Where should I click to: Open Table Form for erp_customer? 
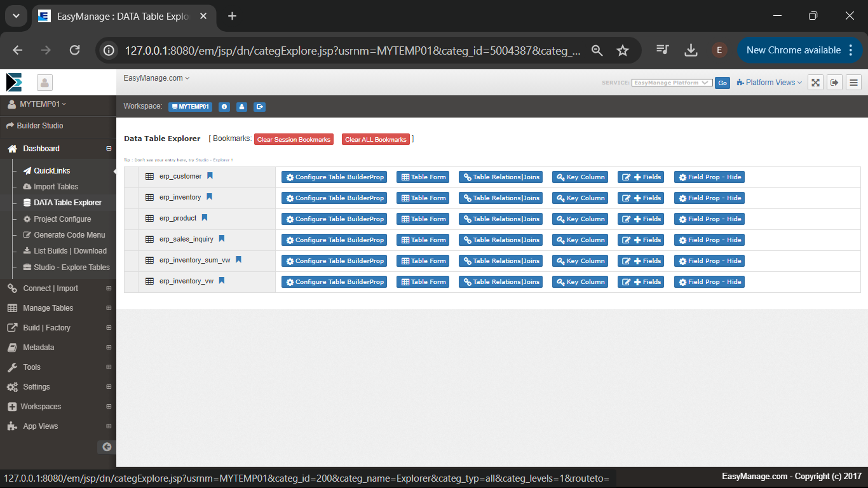[x=423, y=177]
